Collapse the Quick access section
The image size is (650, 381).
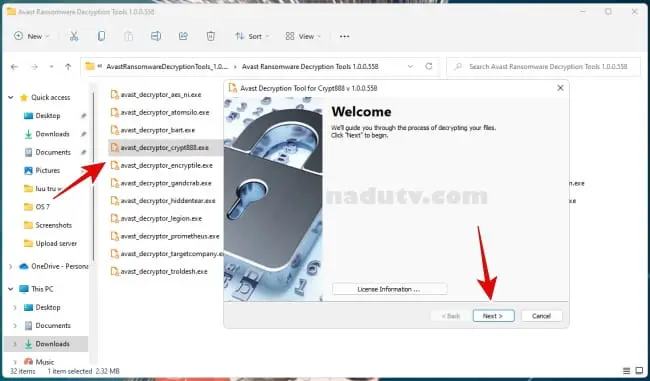[11, 97]
